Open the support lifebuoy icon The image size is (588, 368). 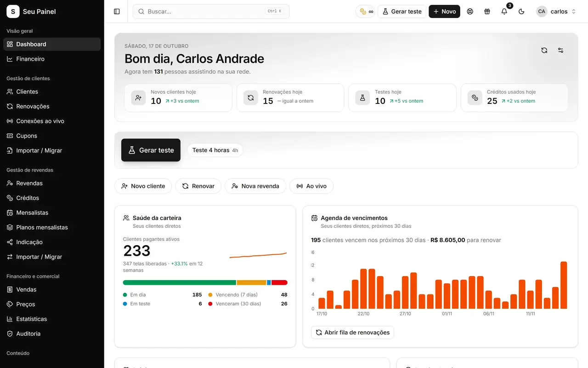tap(470, 11)
